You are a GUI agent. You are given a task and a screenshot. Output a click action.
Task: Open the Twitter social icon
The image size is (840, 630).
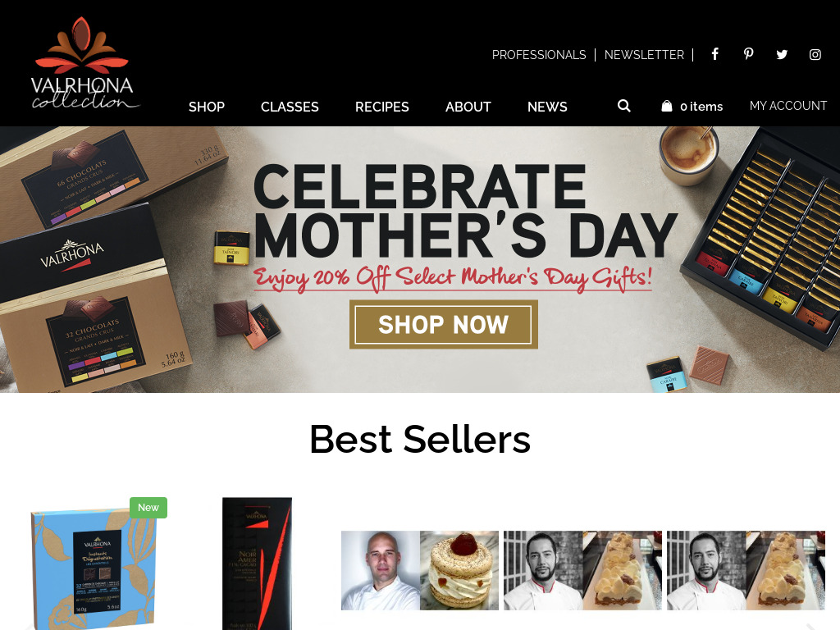[x=782, y=54]
